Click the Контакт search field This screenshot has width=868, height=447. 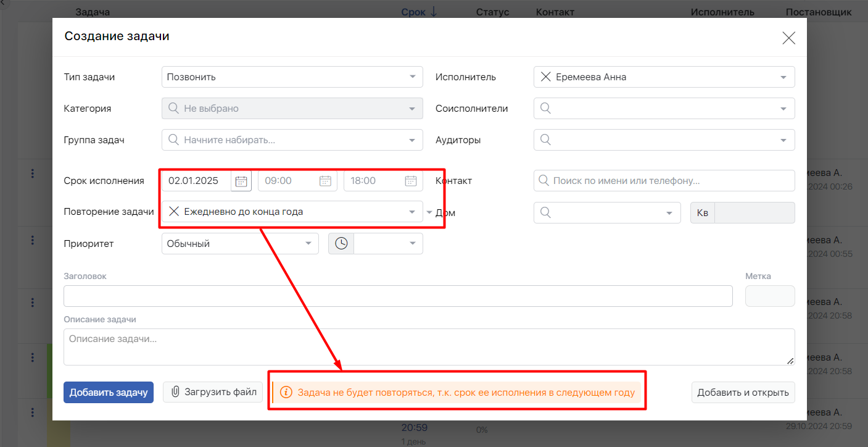pos(664,181)
